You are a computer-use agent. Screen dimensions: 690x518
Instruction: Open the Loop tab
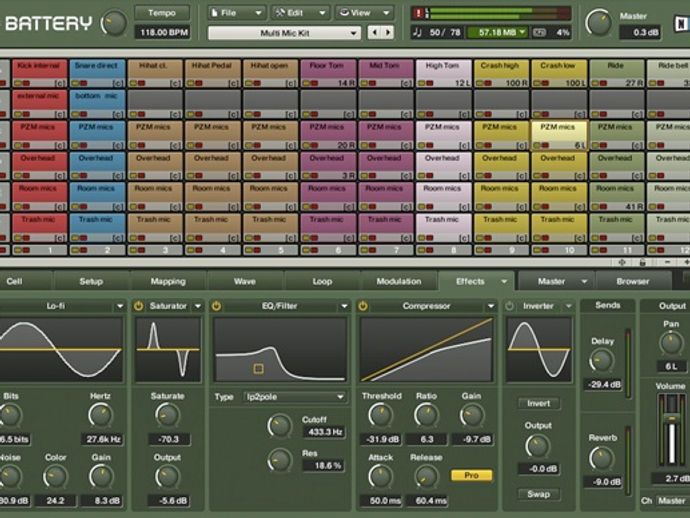tap(322, 281)
